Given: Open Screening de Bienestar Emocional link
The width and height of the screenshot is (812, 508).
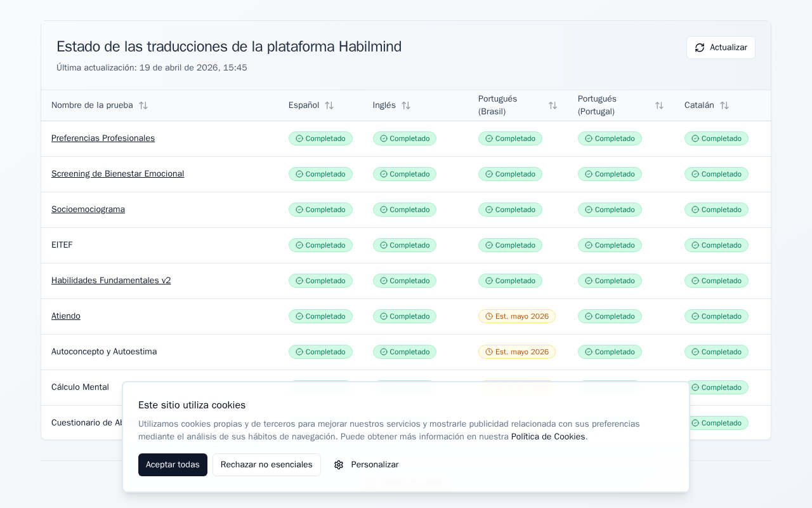Looking at the screenshot, I should coord(117,174).
